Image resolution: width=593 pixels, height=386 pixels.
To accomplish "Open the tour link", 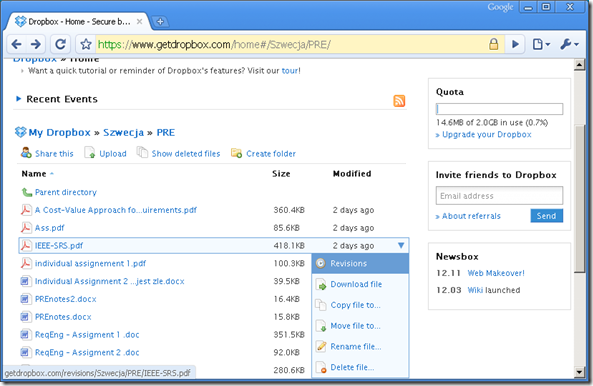I will (290, 71).
